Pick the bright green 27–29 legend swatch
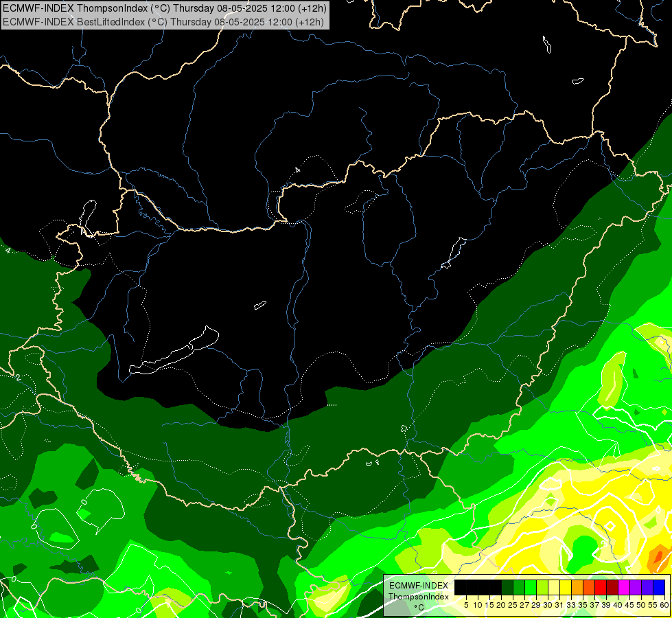 pyautogui.click(x=531, y=587)
